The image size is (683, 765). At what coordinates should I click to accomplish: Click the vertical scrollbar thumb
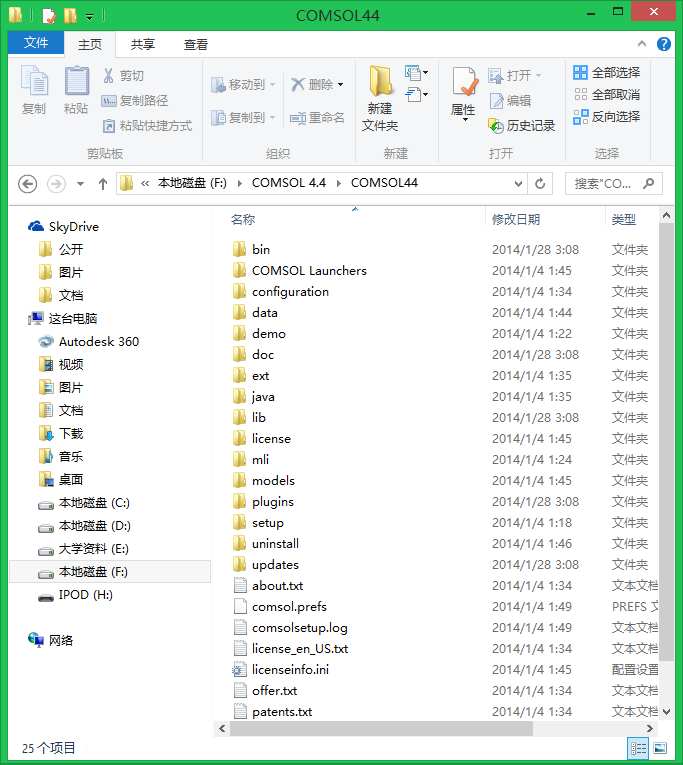click(x=666, y=442)
